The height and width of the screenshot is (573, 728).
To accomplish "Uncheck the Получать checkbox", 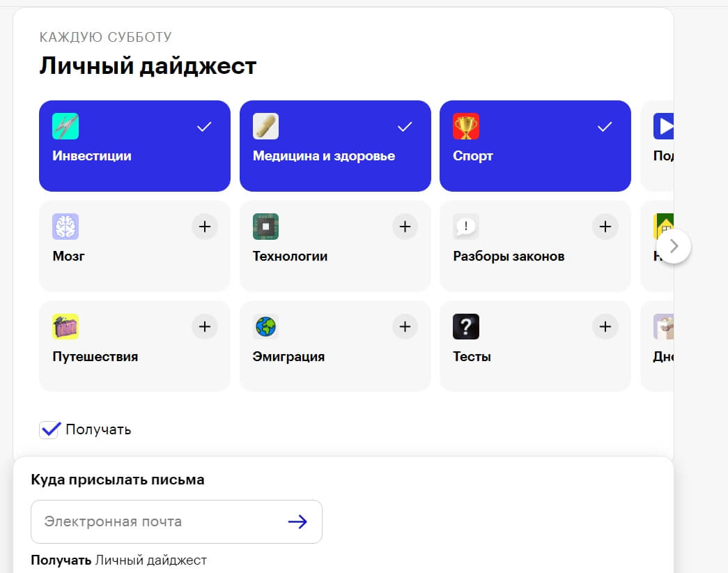I will (x=49, y=429).
